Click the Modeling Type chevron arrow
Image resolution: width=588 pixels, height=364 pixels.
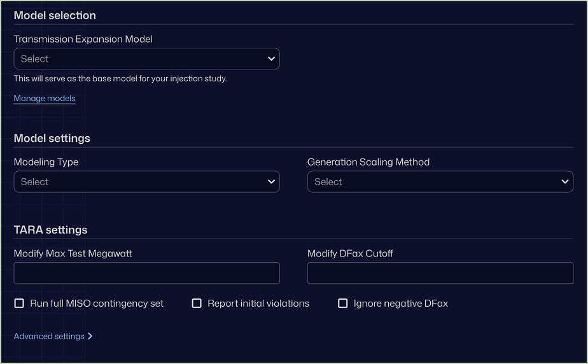coord(271,182)
